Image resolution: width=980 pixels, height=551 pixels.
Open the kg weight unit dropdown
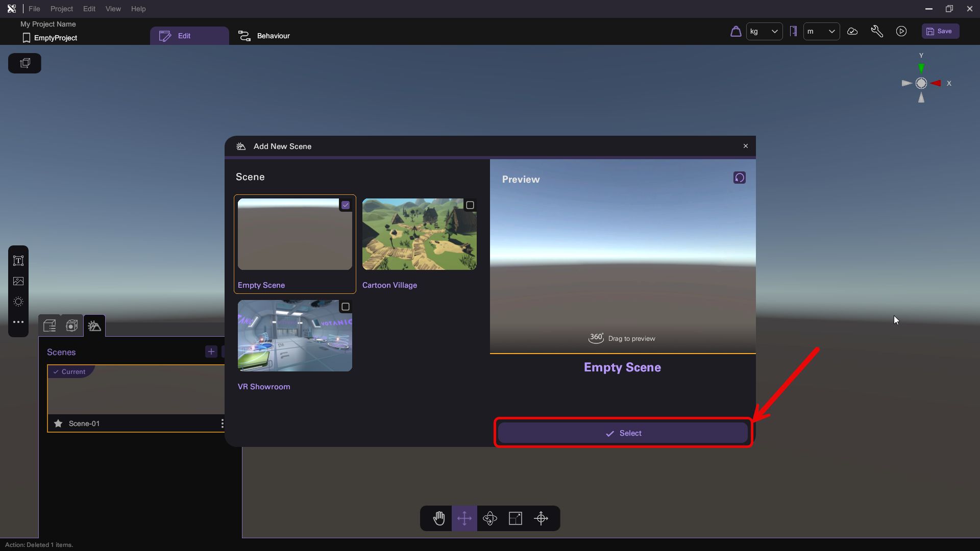pyautogui.click(x=764, y=32)
